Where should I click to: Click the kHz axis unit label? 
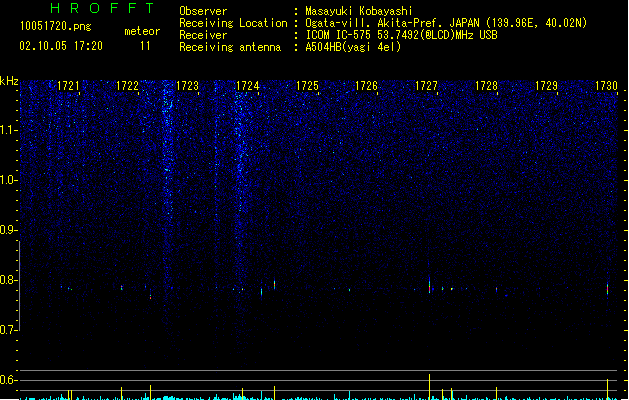[x=9, y=81]
